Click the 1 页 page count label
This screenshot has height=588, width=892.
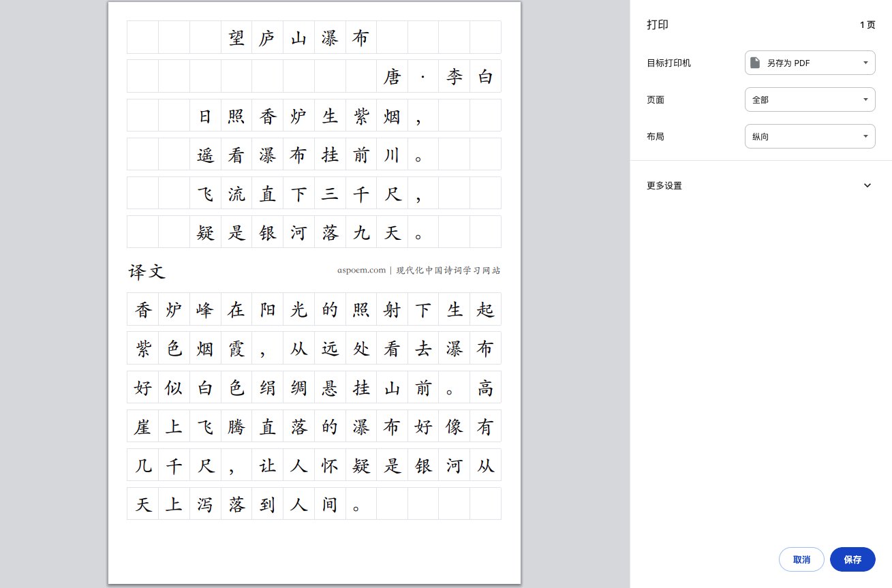(x=867, y=25)
